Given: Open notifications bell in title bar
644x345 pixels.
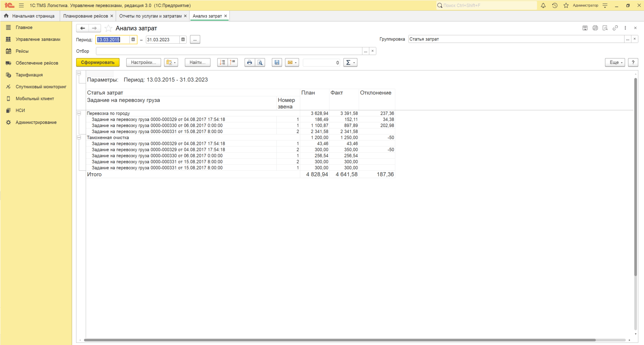Looking at the screenshot, I should tap(543, 5).
